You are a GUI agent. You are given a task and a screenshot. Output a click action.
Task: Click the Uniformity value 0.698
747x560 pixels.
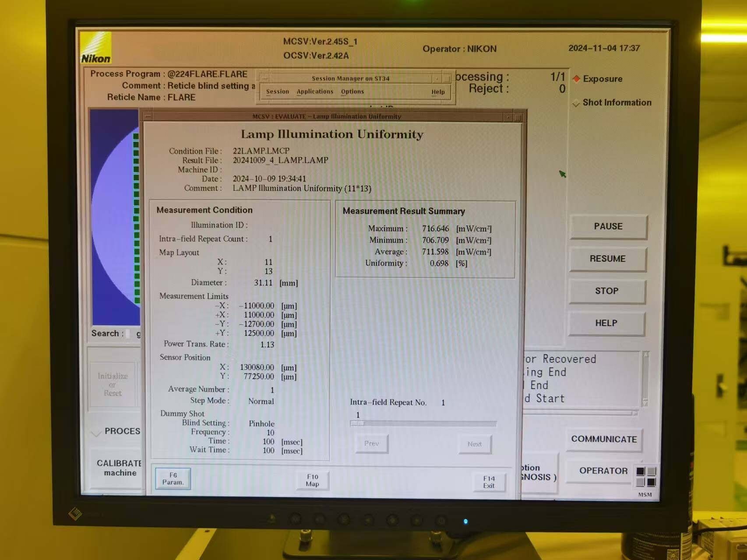coord(439,263)
